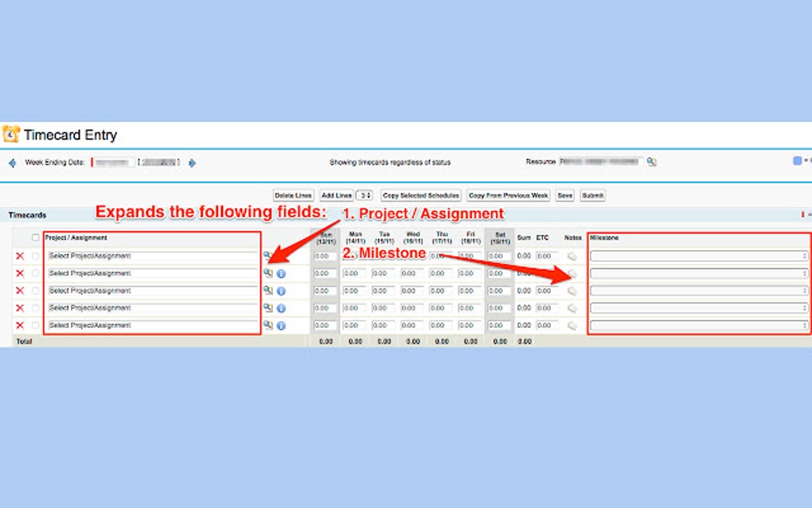Image resolution: width=812 pixels, height=508 pixels.
Task: Click the Notes icon on the first row
Action: pyautogui.click(x=572, y=255)
